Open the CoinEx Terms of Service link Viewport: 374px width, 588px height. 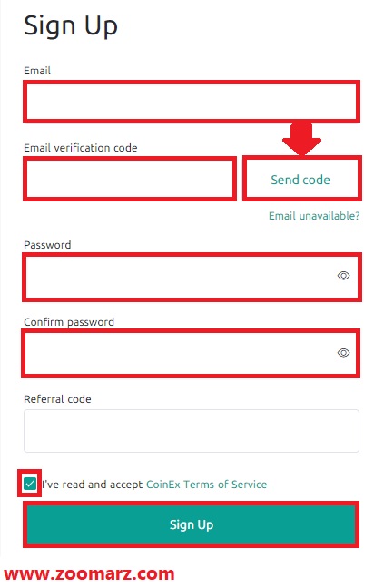pos(206,485)
